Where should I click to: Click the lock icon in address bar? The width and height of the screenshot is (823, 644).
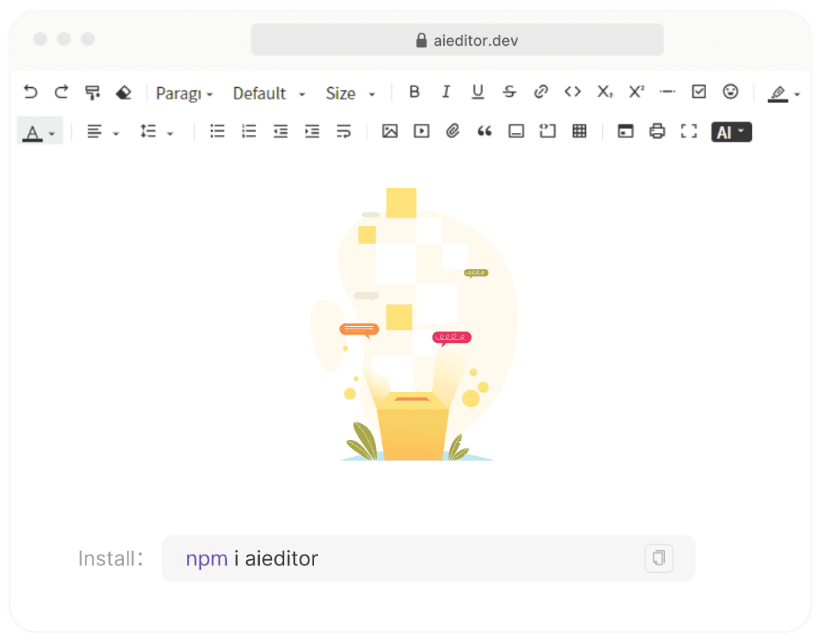click(421, 40)
